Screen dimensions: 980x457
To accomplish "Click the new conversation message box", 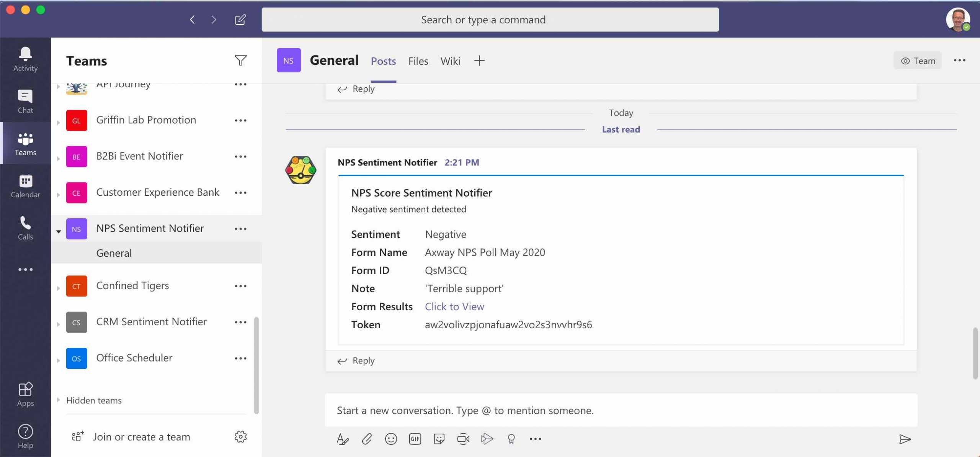I will [621, 410].
